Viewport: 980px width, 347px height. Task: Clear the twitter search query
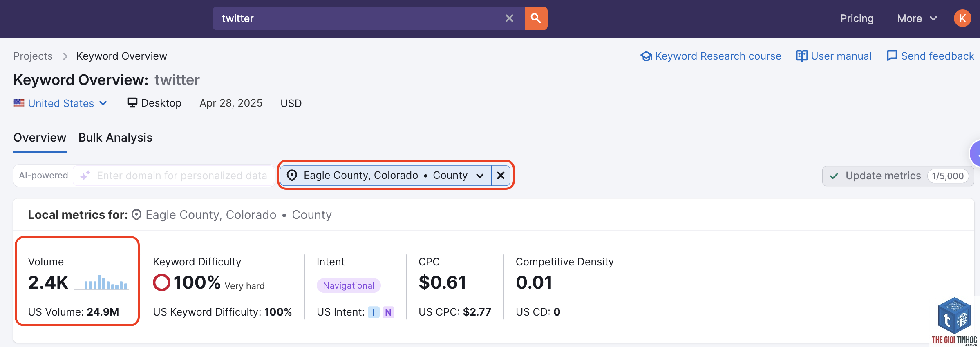[x=509, y=18]
